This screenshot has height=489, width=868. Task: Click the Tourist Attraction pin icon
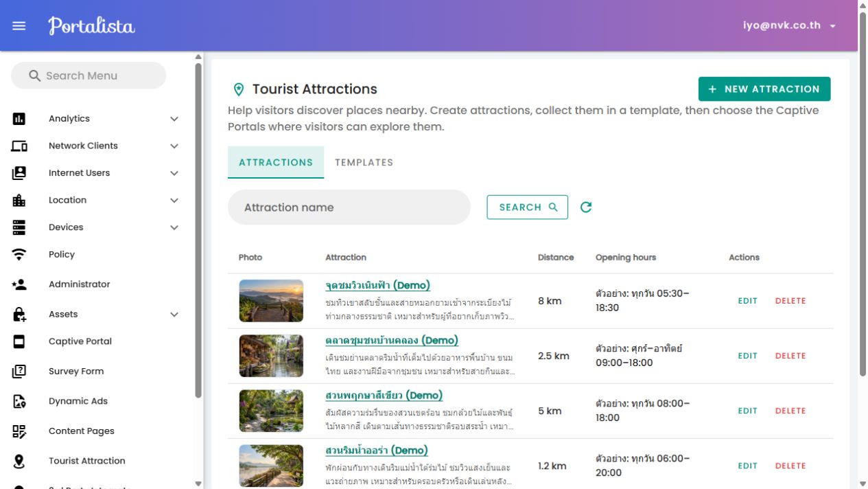pos(19,462)
